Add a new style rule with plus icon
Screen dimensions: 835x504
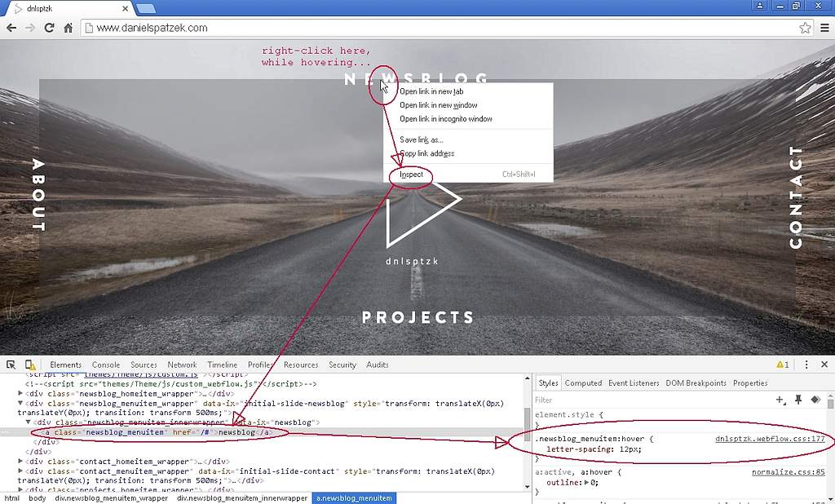click(780, 400)
